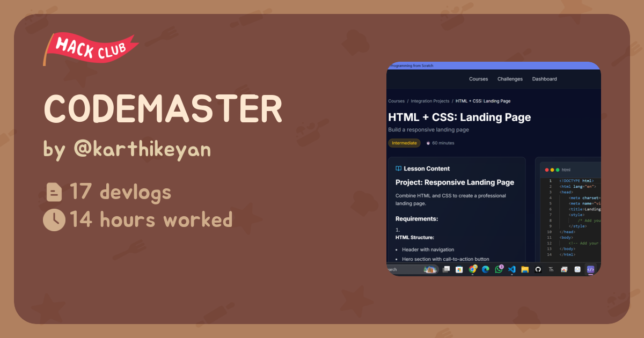This screenshot has height=338, width=644.
Task: Open the Courses navigation item
Action: 479,79
